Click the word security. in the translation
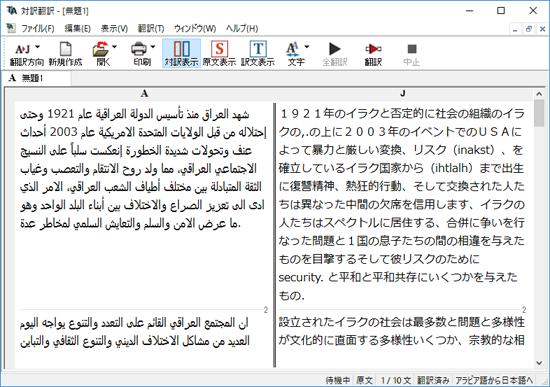550x387 pixels. click(301, 278)
